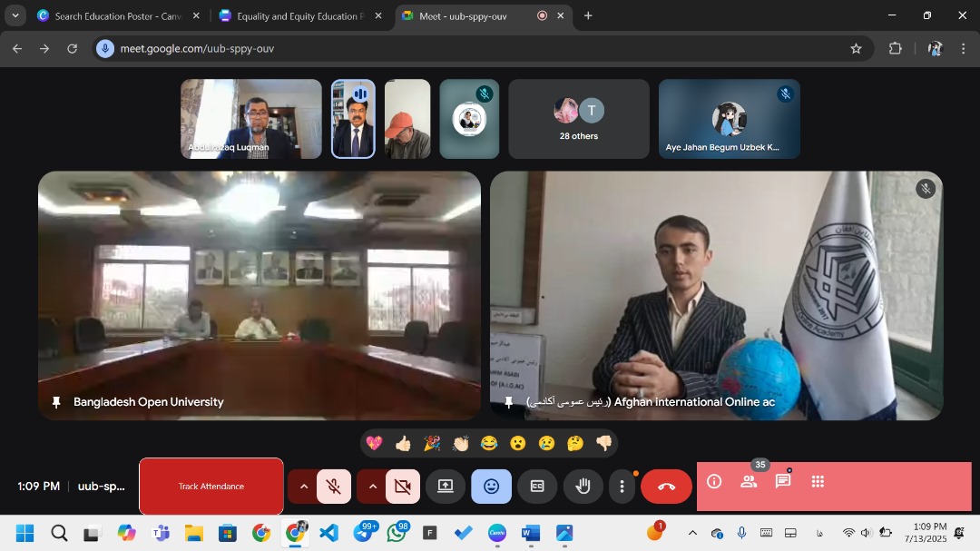Click the Track Attendance button
The height and width of the screenshot is (551, 980).
click(x=211, y=487)
